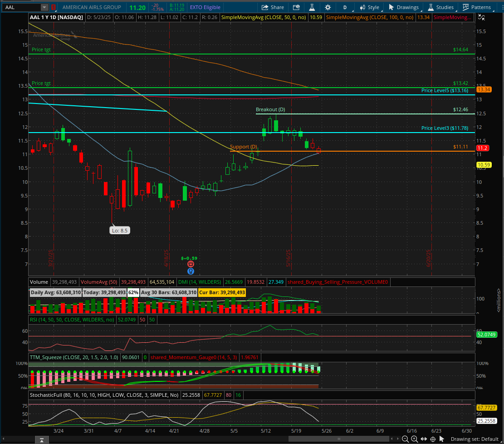
Task: Click the 13.34 orange price tag
Action: 484,89
